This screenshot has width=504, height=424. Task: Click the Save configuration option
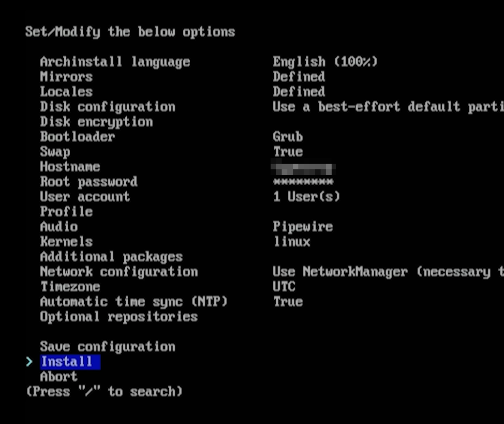click(x=107, y=347)
